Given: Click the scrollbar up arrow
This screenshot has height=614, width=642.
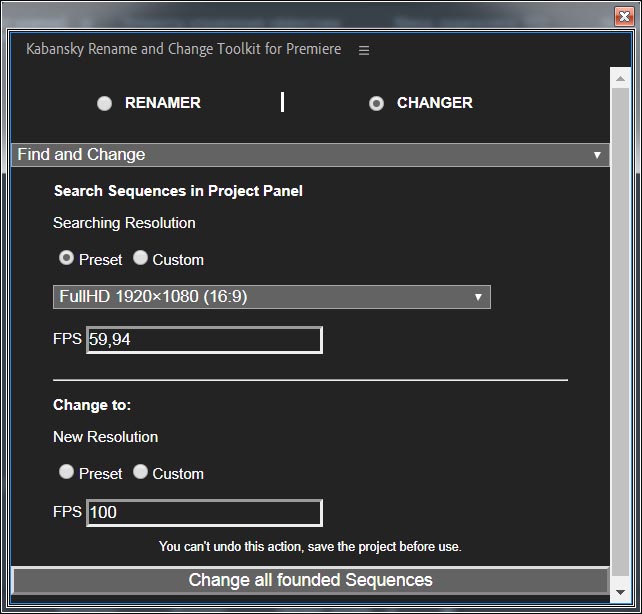Looking at the screenshot, I should (x=620, y=78).
